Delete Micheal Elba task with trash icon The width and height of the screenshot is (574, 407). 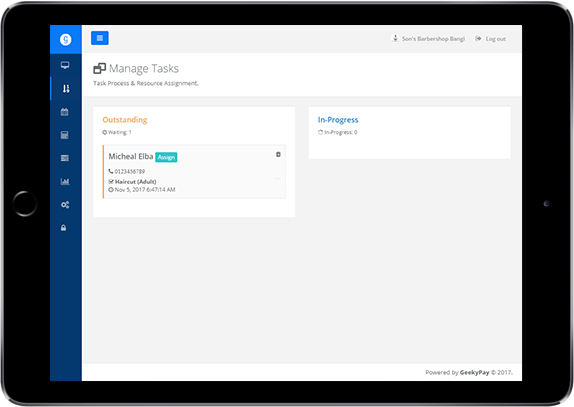click(278, 154)
